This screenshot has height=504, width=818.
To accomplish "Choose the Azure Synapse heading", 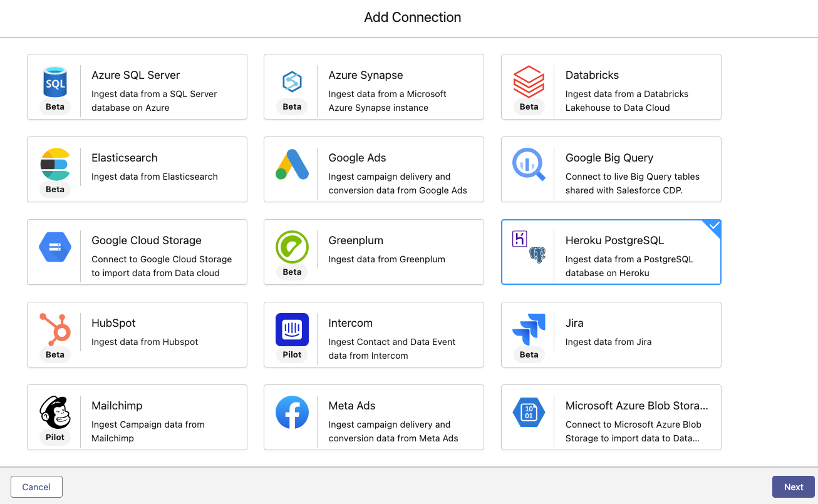I will click(x=366, y=75).
